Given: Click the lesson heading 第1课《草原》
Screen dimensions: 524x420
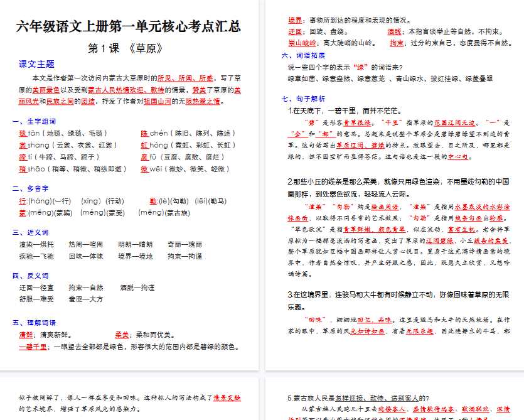Looking at the screenshot, I should pyautogui.click(x=129, y=48).
